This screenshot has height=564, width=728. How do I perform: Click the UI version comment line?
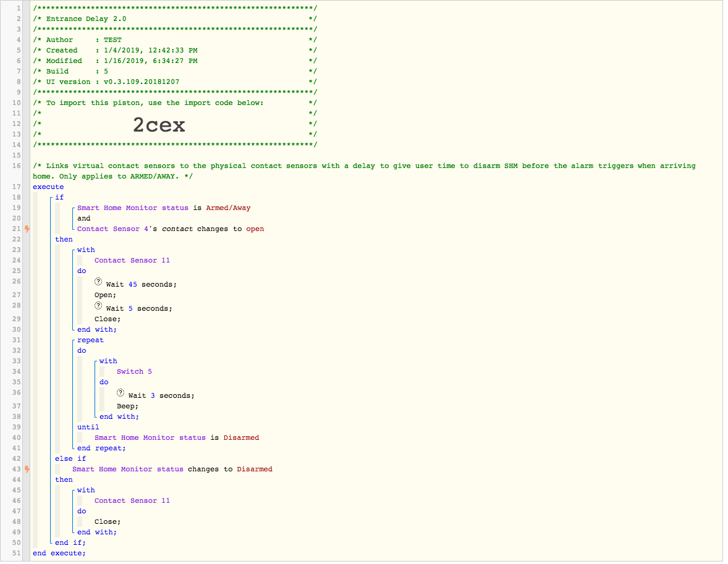coord(175,82)
